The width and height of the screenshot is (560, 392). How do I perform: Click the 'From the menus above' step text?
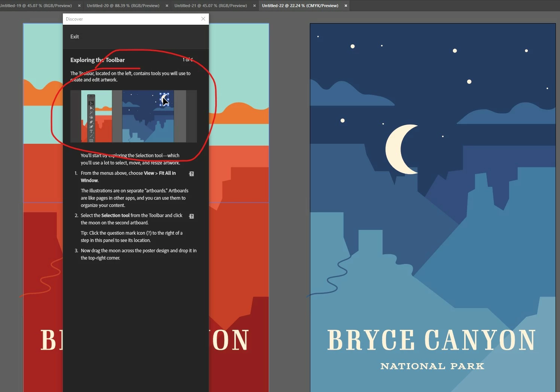[128, 177]
